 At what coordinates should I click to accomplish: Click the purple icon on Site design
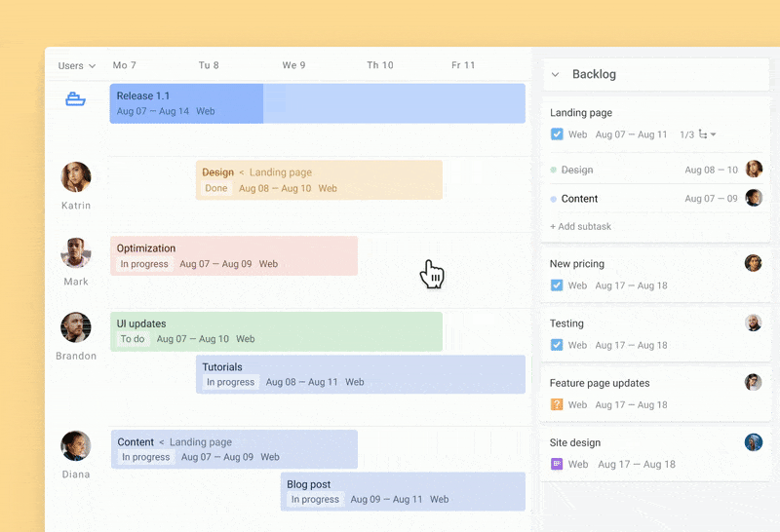(x=557, y=464)
